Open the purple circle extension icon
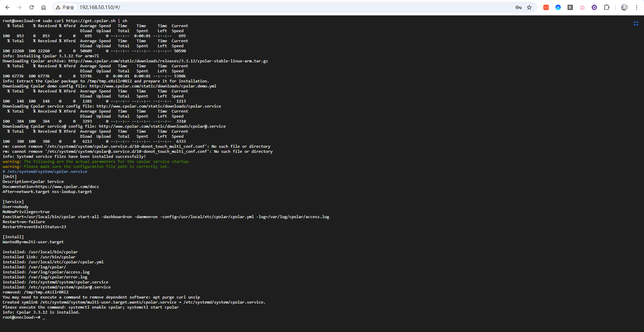This screenshot has height=332, width=644. [594, 7]
